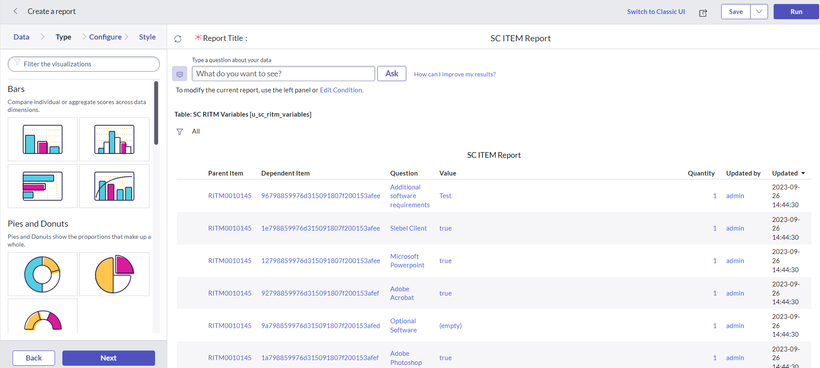The height and width of the screenshot is (368, 820).
Task: Click the Ask button
Action: tap(392, 74)
